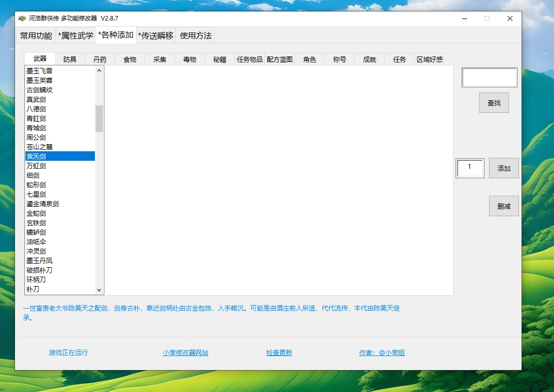Select 环柄刀 in the weapon list
The width and height of the screenshot is (554, 392).
pos(60,280)
